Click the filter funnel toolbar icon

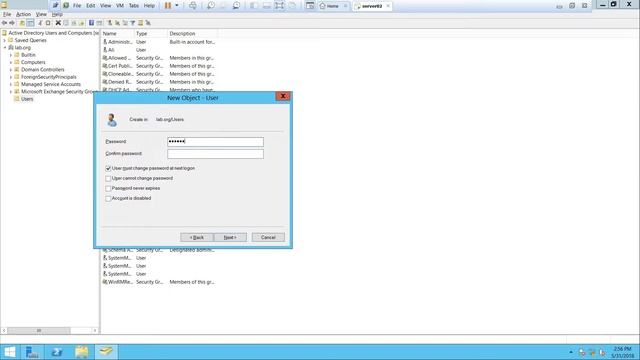pyautogui.click(x=133, y=23)
